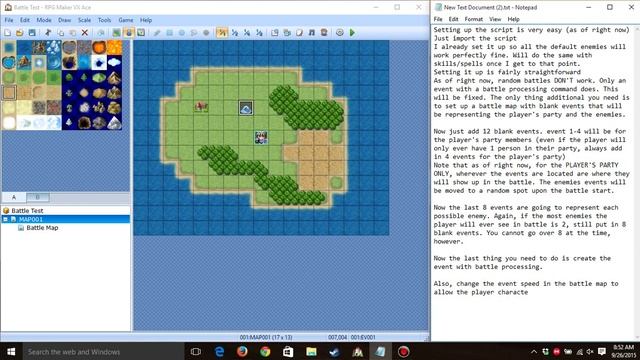The height and width of the screenshot is (360, 640).
Task: Open RPG Maker Mode menu
Action: coord(44,20)
